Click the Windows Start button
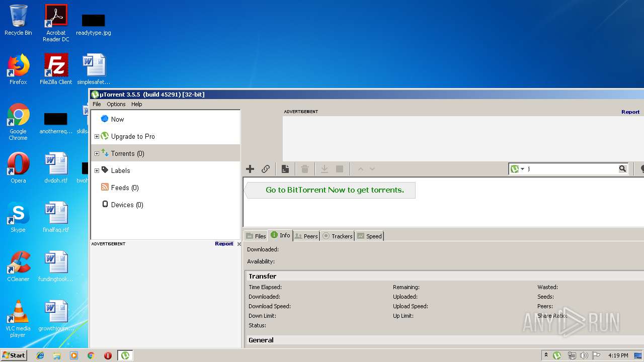This screenshot has height=362, width=644. click(14, 355)
